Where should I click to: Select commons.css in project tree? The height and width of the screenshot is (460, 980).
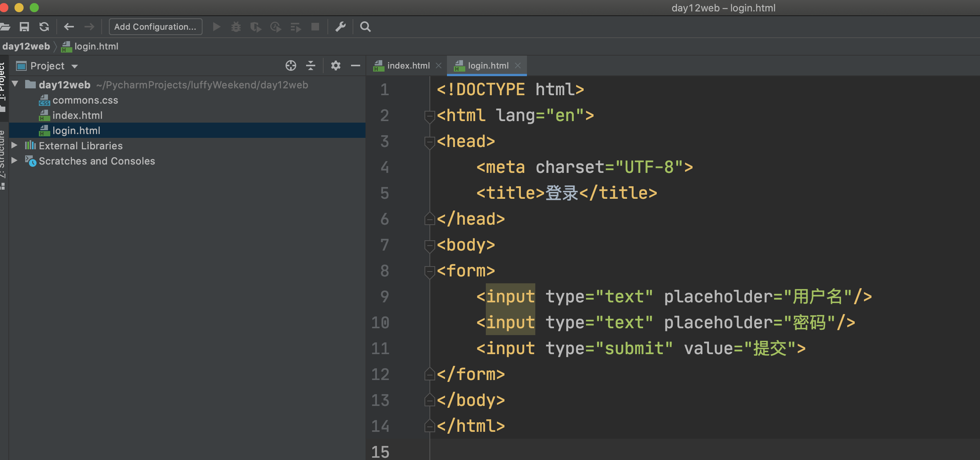coord(85,100)
